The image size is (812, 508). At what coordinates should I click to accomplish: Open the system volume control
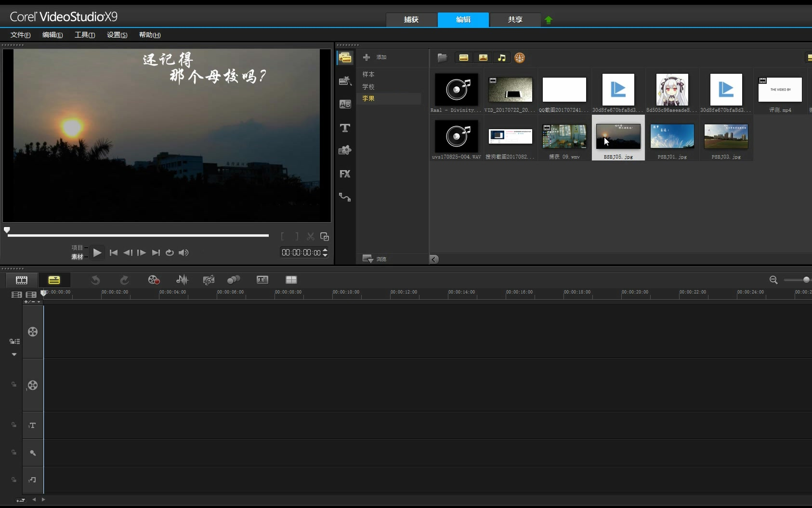[x=183, y=253]
